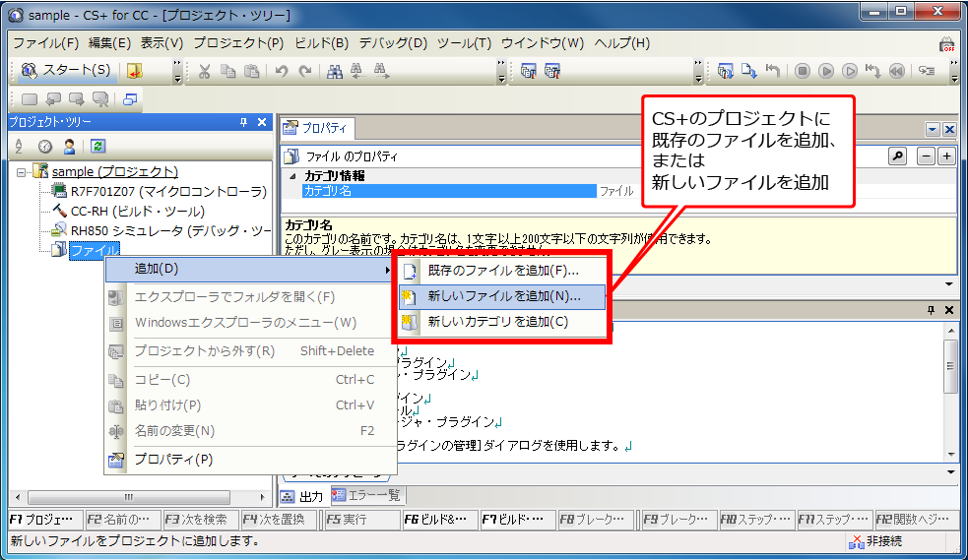Collapse the sample (プロジェクト) tree node
968x560 pixels.
(21, 172)
